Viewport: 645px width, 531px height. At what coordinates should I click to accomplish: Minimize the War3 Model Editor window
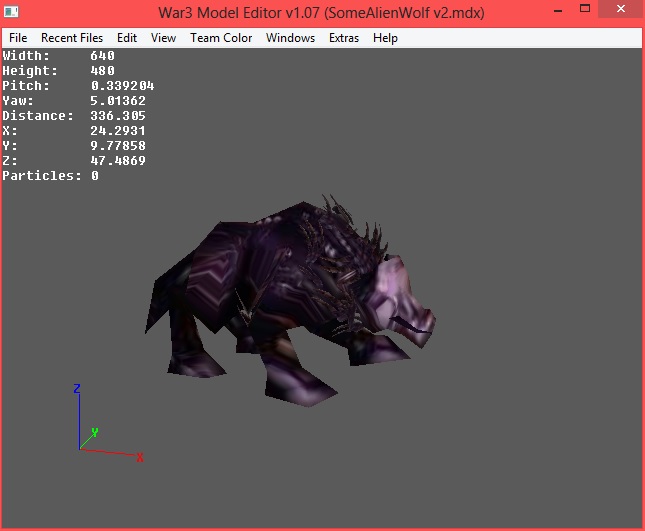pos(558,10)
